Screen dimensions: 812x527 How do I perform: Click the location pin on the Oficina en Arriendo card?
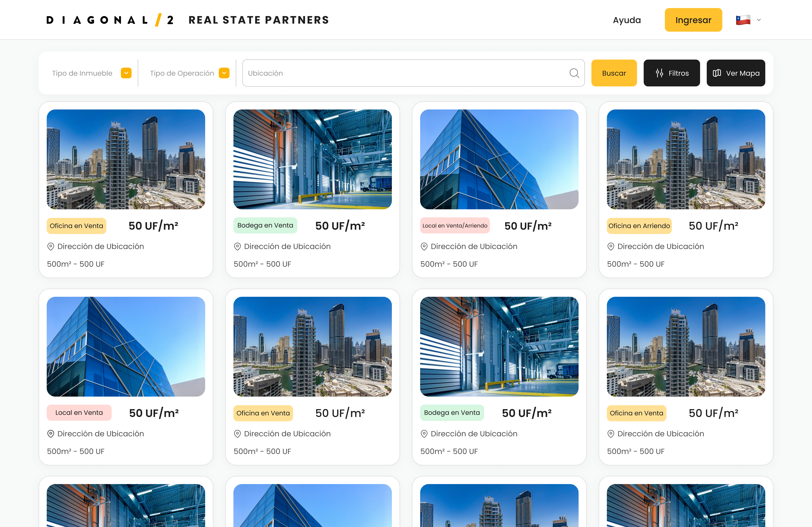tap(611, 246)
